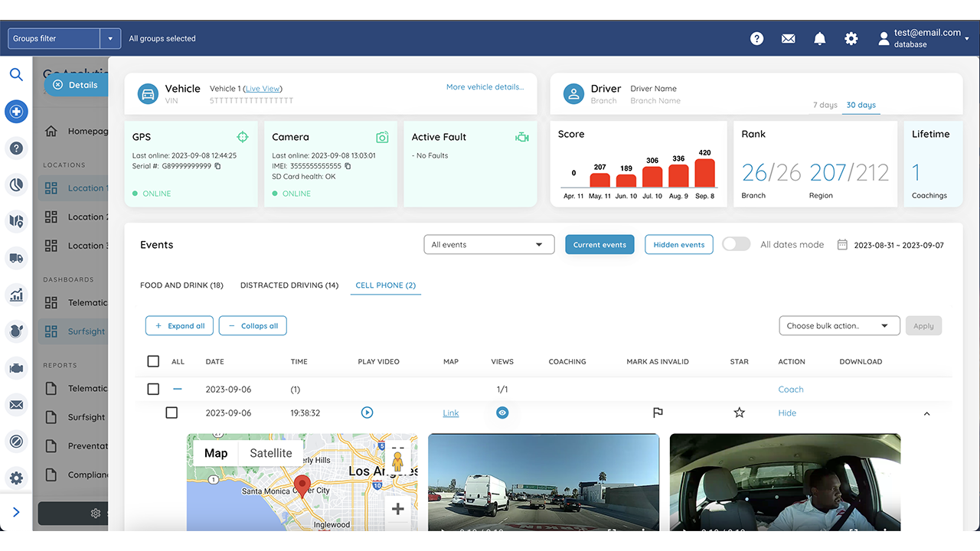Click the blue add (plus) sidebar icon
980x551 pixels.
pos(16,112)
